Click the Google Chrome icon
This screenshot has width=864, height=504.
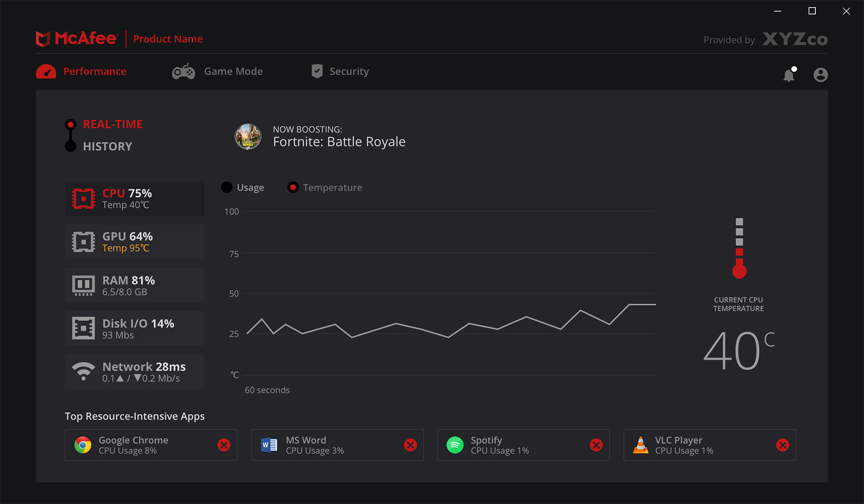(x=83, y=445)
